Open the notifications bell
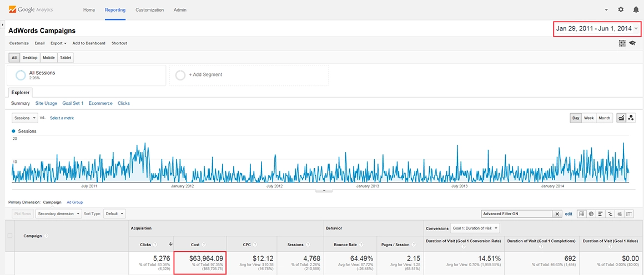The image size is (644, 275). click(636, 9)
